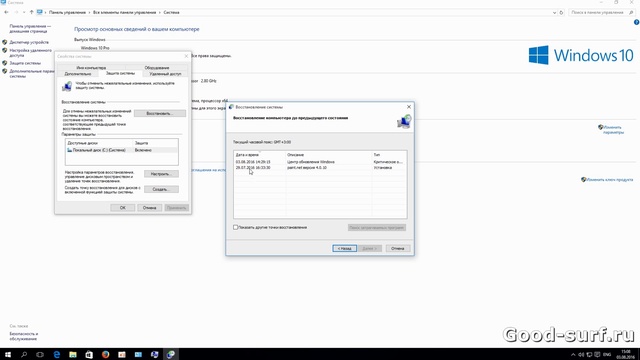The width and height of the screenshot is (640, 360).
Task: Enable 'Показать другие точки восстановления' checkbox
Action: coord(236,227)
